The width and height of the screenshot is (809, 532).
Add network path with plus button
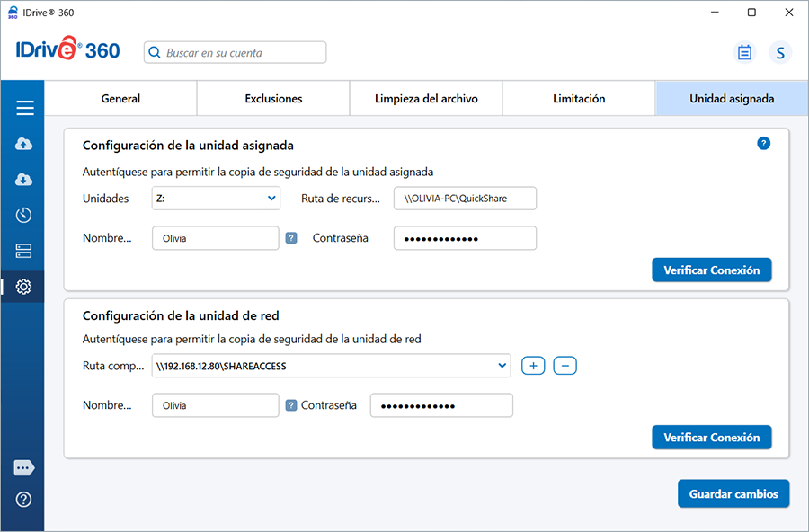[533, 366]
